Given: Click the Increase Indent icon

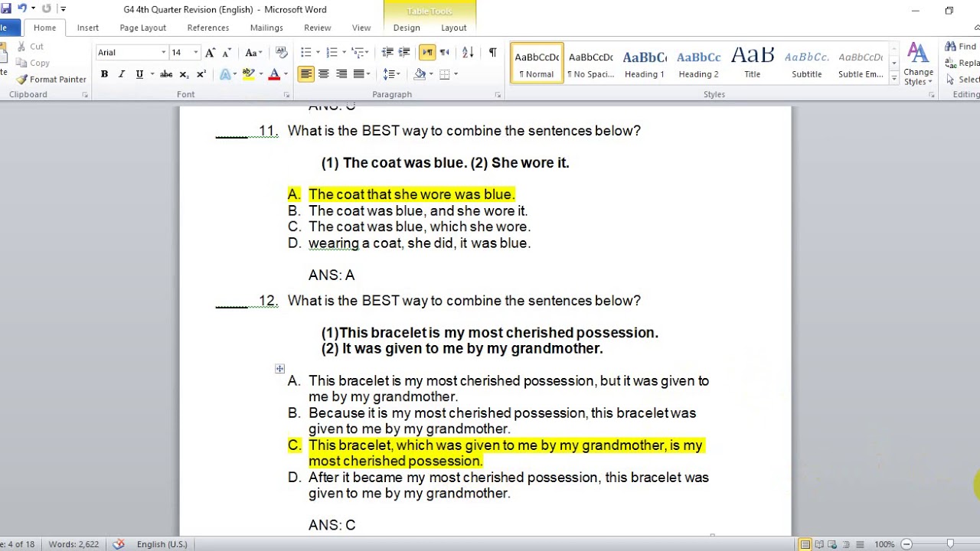Looking at the screenshot, I should pyautogui.click(x=405, y=53).
